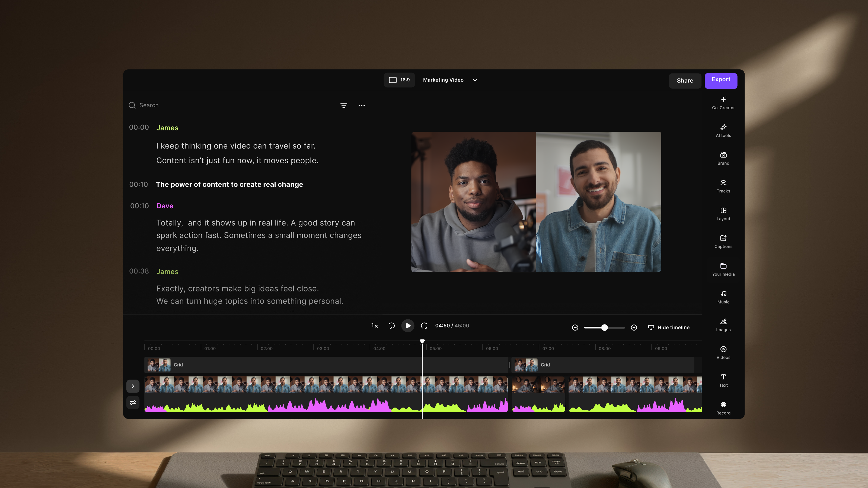868x488 pixels.
Task: Open the Brand panel
Action: (723, 158)
